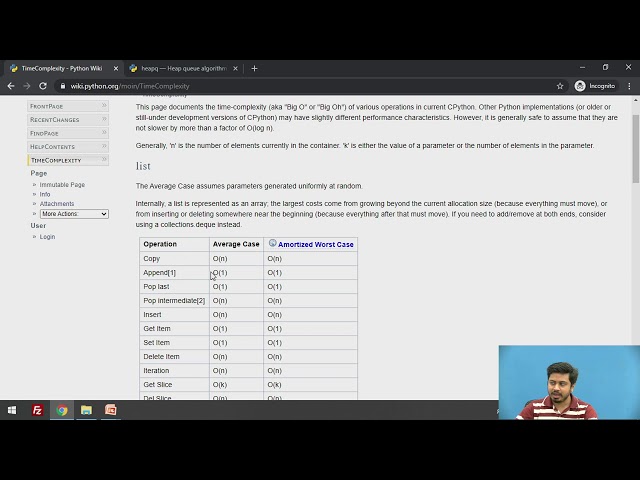Open the Windows Start menu
640x480 pixels.
[12, 410]
